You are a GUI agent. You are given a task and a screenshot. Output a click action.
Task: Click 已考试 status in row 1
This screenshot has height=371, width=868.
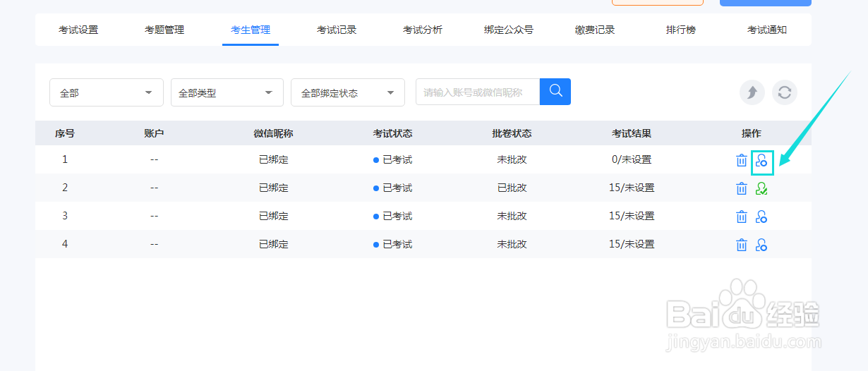coord(393,159)
